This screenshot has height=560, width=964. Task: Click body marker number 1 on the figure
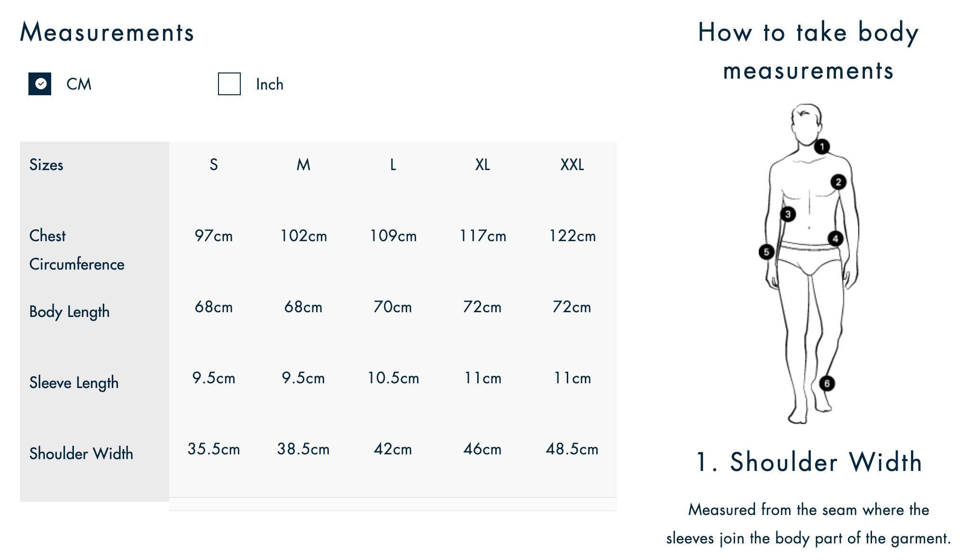[x=822, y=146]
